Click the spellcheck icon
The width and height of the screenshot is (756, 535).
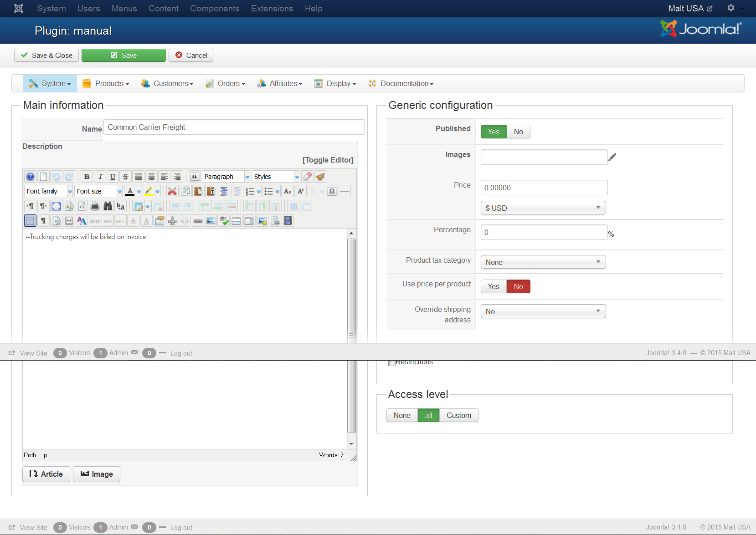(x=224, y=221)
